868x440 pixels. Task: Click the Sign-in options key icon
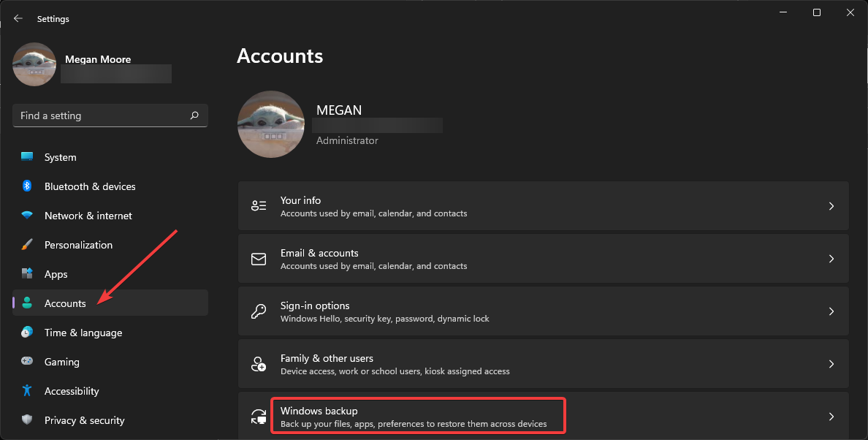click(259, 311)
